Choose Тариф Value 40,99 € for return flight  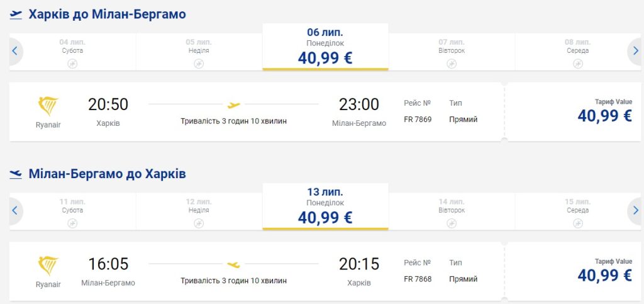click(x=604, y=271)
